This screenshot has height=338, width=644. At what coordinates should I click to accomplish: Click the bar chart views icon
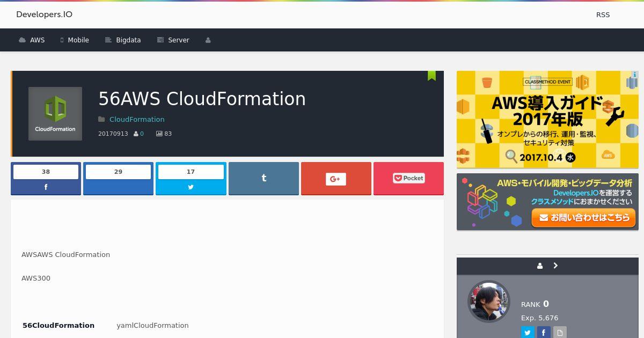click(x=159, y=134)
